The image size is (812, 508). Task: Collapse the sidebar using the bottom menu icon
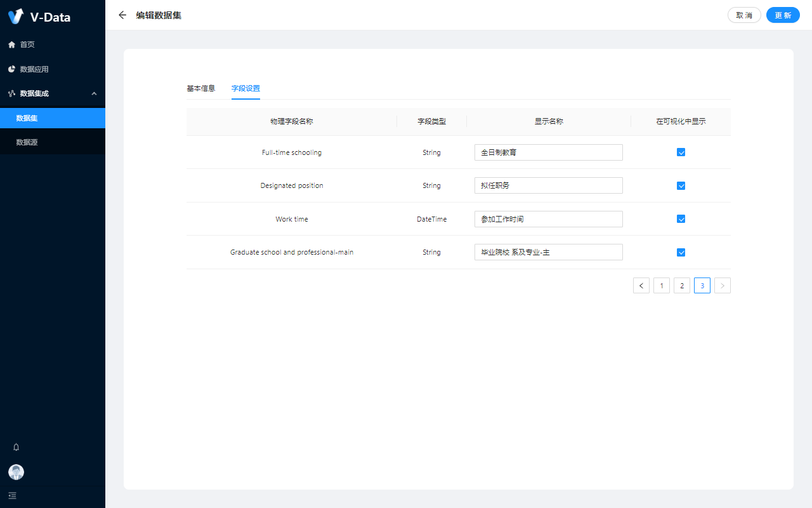(13, 495)
